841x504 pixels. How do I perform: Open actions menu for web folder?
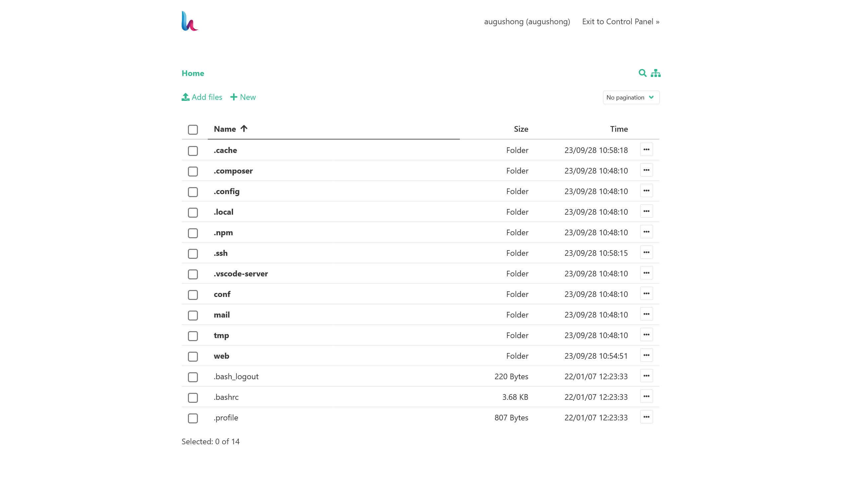(646, 356)
